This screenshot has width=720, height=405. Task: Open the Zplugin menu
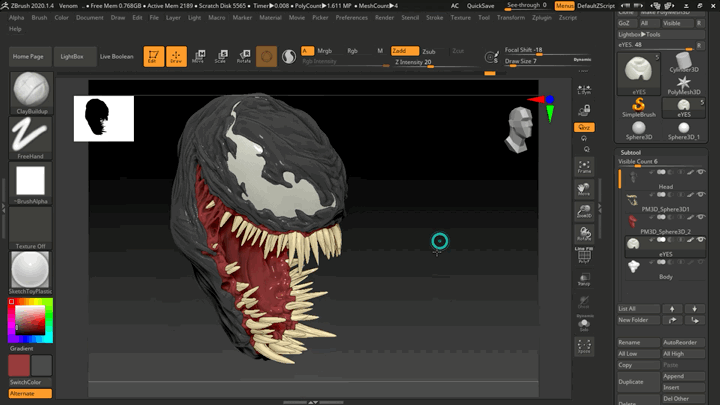coord(541,17)
